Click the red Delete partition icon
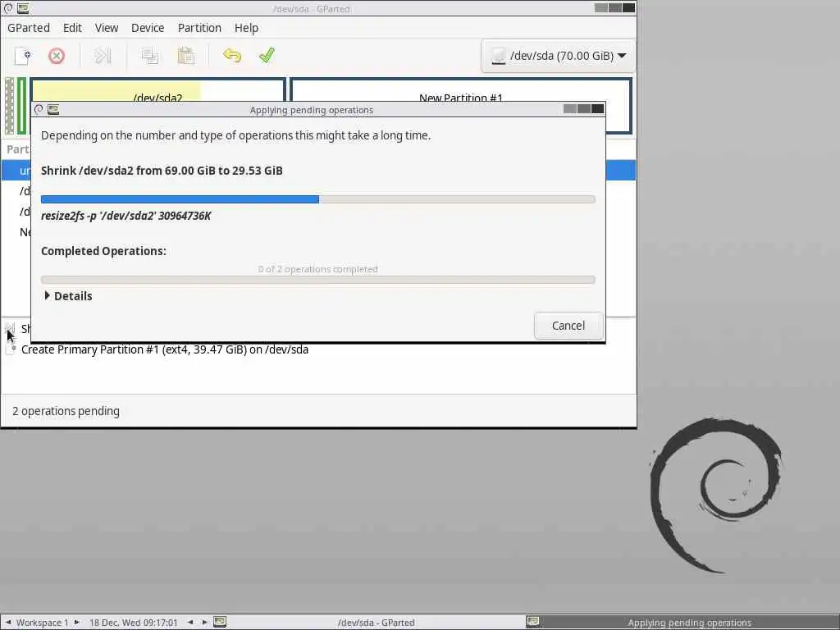 pos(57,56)
